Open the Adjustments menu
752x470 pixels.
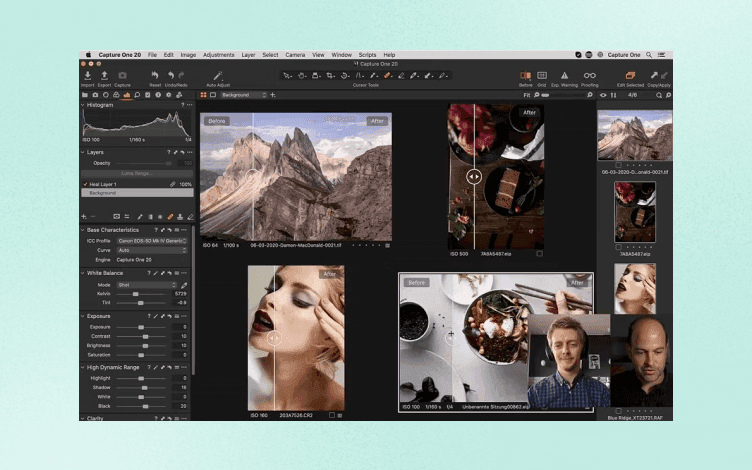pyautogui.click(x=218, y=55)
